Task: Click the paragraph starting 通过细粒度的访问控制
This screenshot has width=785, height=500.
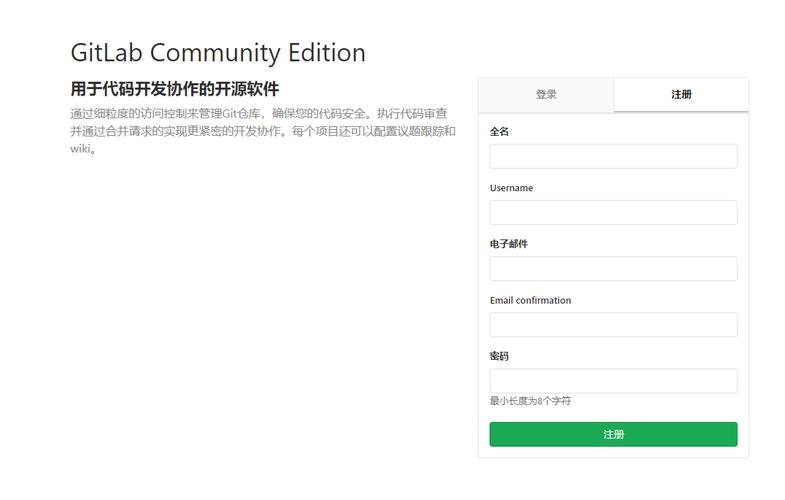Action: (263, 131)
